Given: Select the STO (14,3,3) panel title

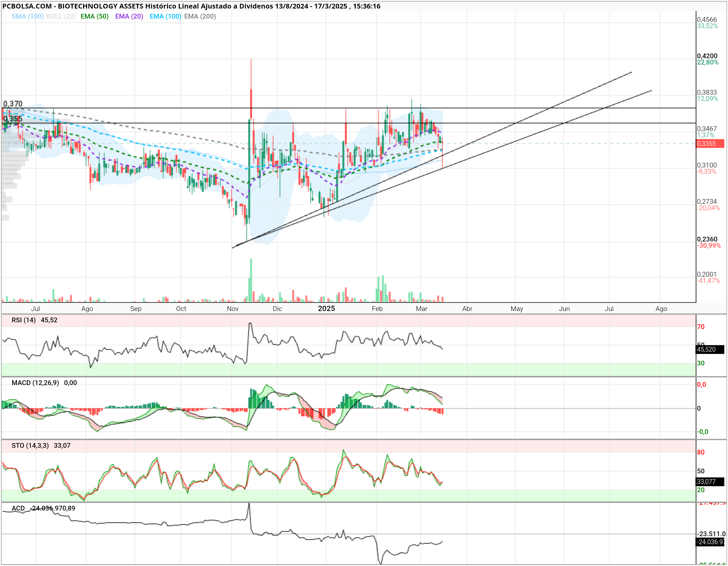Looking at the screenshot, I should point(30,445).
